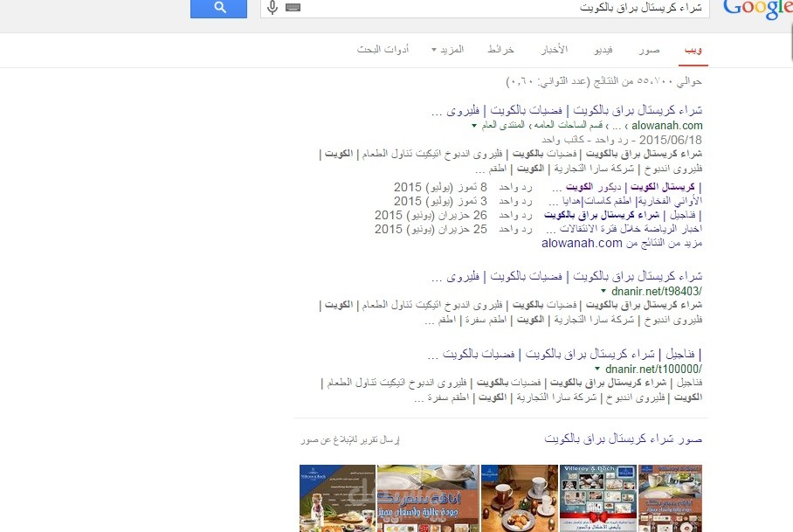Expand the arrow beside the alowanah.com breadcrumb
The width and height of the screenshot is (793, 532).
tap(474, 126)
